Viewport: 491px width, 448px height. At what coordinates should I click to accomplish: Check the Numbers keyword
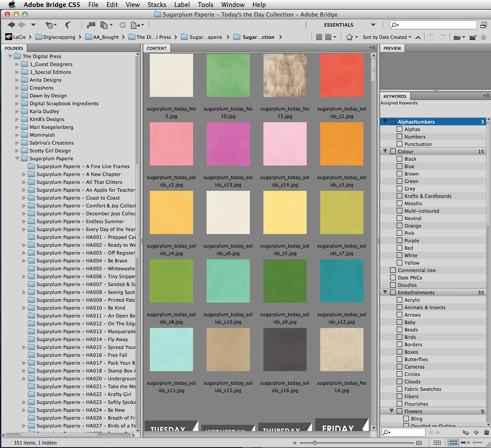pyautogui.click(x=400, y=137)
